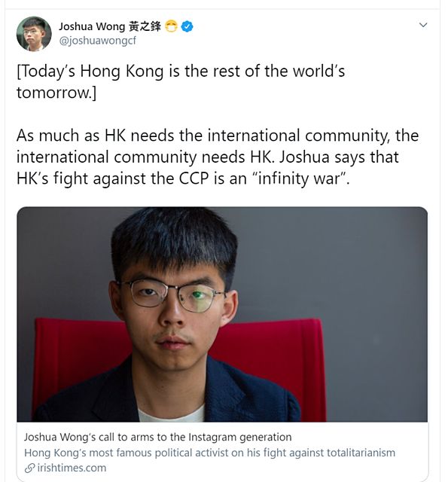448x482 pixels.
Task: Open the irishtimes.com domain link
Action: click(72, 468)
